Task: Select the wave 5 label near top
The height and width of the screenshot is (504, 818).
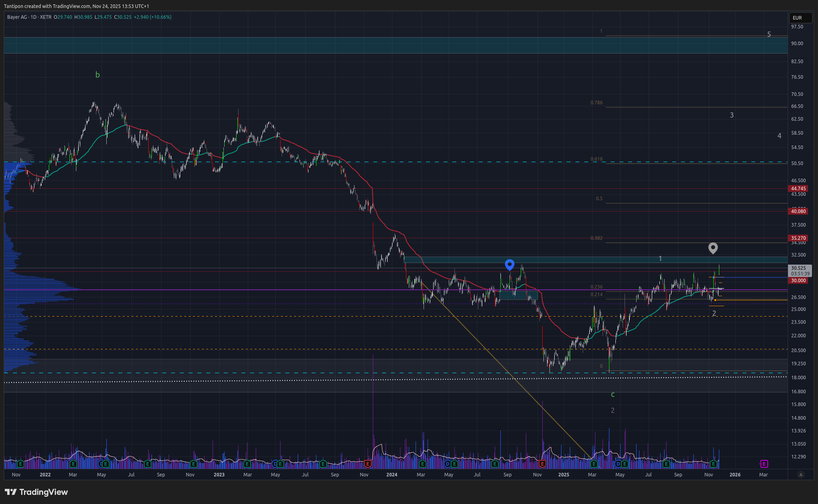Action: [769, 34]
